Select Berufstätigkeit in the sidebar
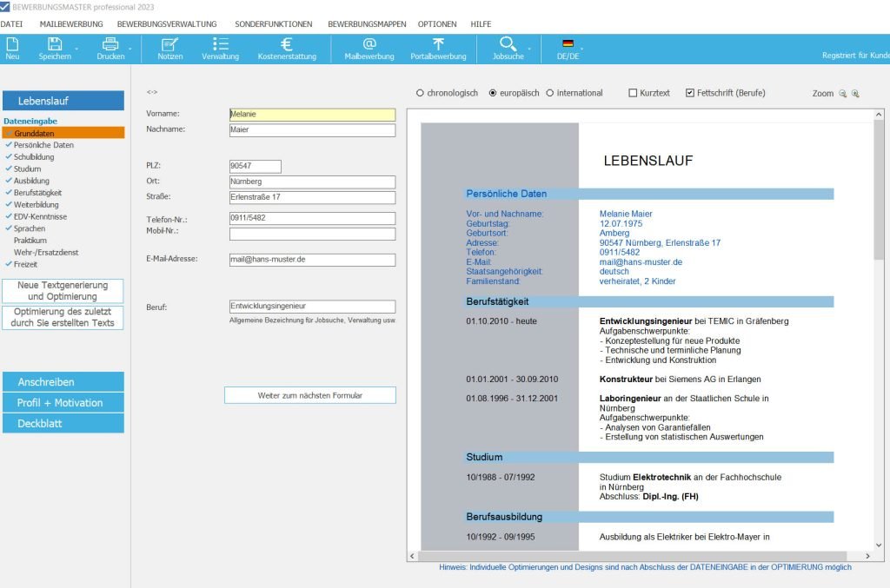 pyautogui.click(x=37, y=193)
